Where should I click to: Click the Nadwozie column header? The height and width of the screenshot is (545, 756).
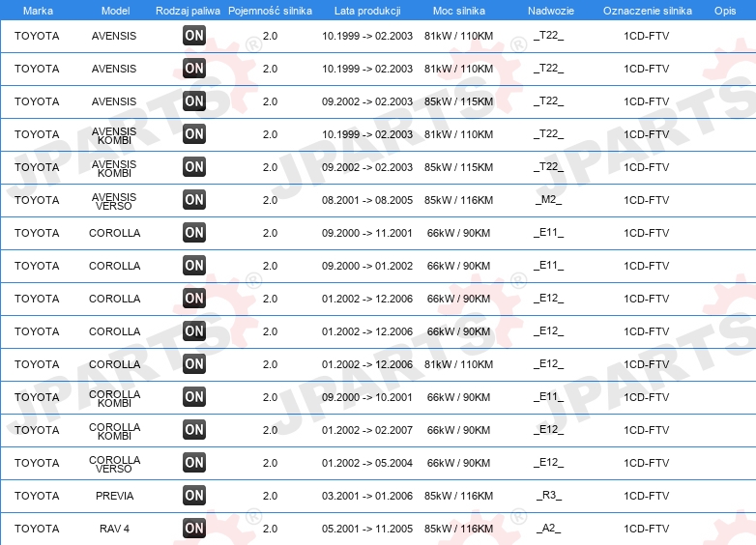coord(551,11)
